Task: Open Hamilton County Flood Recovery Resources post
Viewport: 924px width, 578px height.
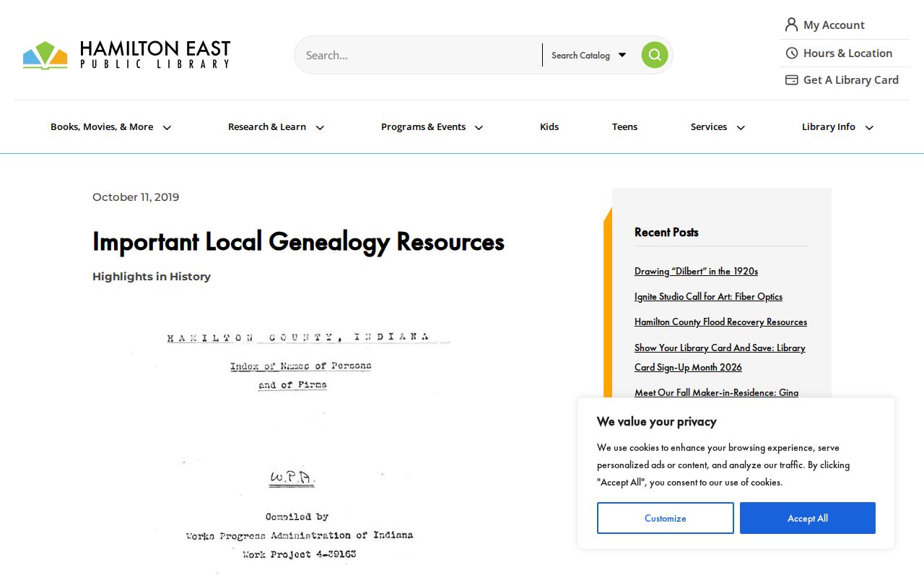Action: coord(720,322)
